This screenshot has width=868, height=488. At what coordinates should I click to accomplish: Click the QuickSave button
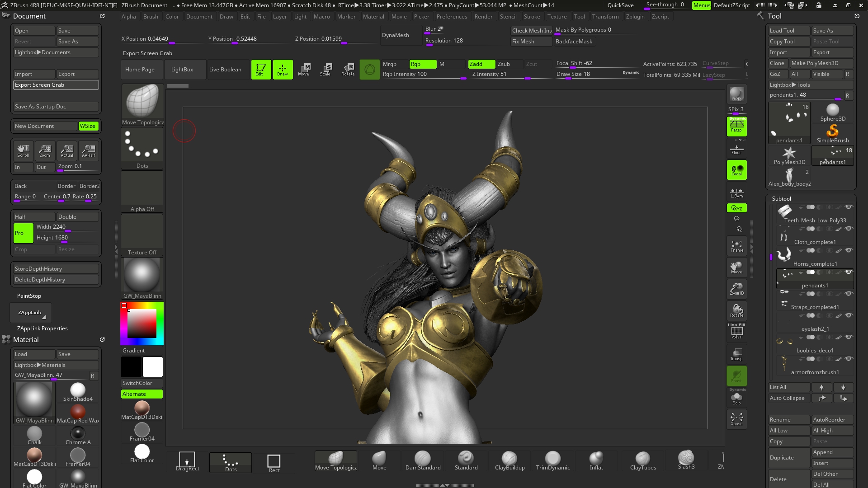620,5
